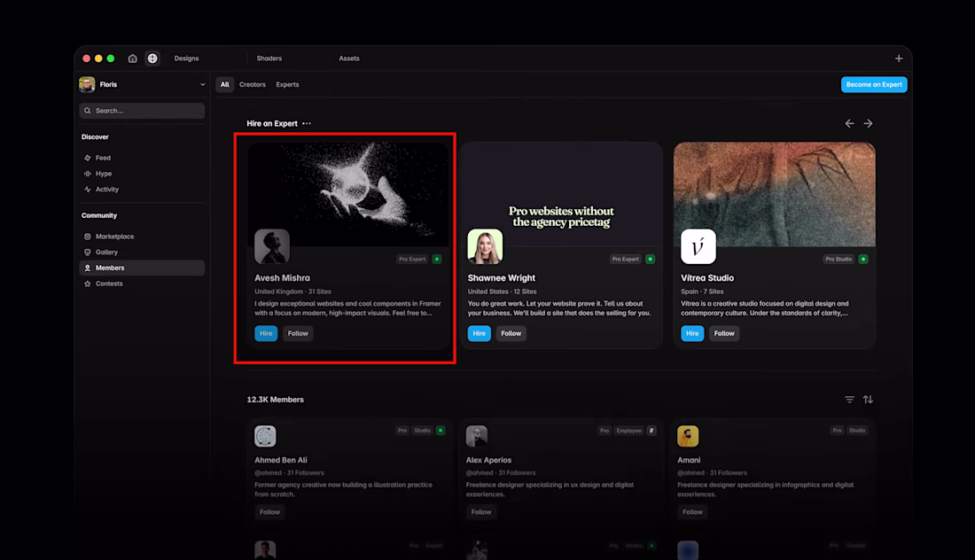
Task: Open the Shawnee Wright name link
Action: click(x=501, y=278)
